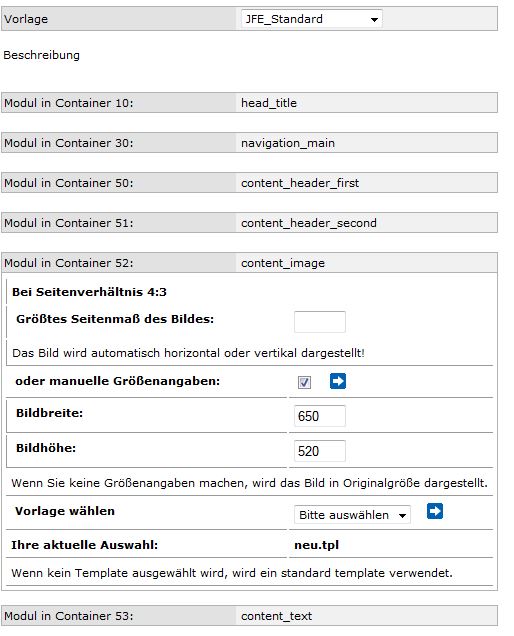Image resolution: width=514 pixels, height=636 pixels.
Task: Open the JFE_Standard Vorlage dropdown
Action: pyautogui.click(x=312, y=19)
